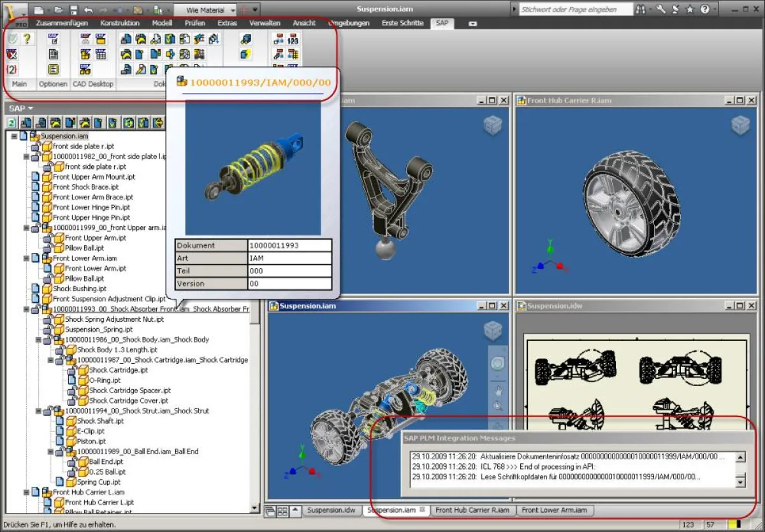This screenshot has height=532, width=765.
Task: Click the favorites star icon in the title bar
Action: click(690, 9)
